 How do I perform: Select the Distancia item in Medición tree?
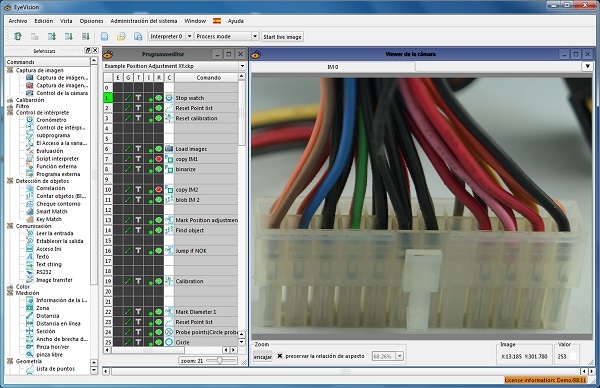tap(47, 316)
